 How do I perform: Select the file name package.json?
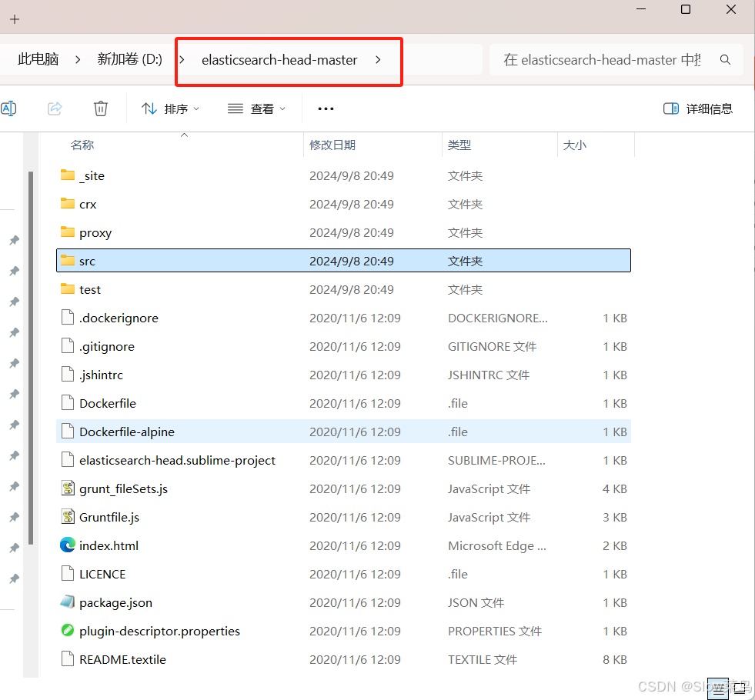click(115, 603)
